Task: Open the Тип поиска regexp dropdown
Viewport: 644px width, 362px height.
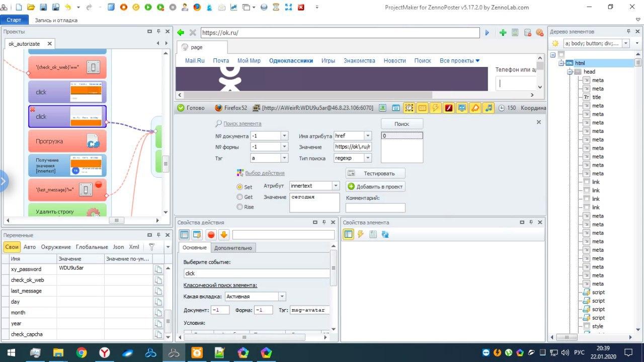Action: tap(368, 158)
